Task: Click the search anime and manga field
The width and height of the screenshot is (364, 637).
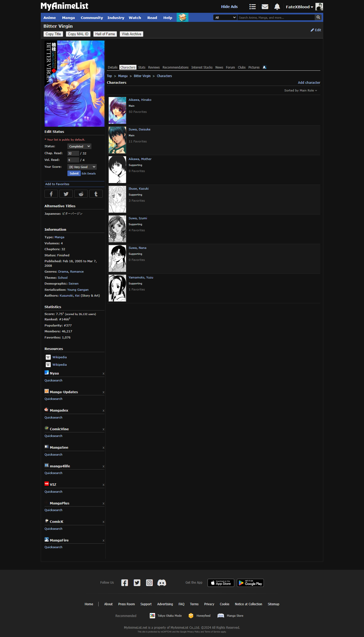Action: pyautogui.click(x=276, y=18)
